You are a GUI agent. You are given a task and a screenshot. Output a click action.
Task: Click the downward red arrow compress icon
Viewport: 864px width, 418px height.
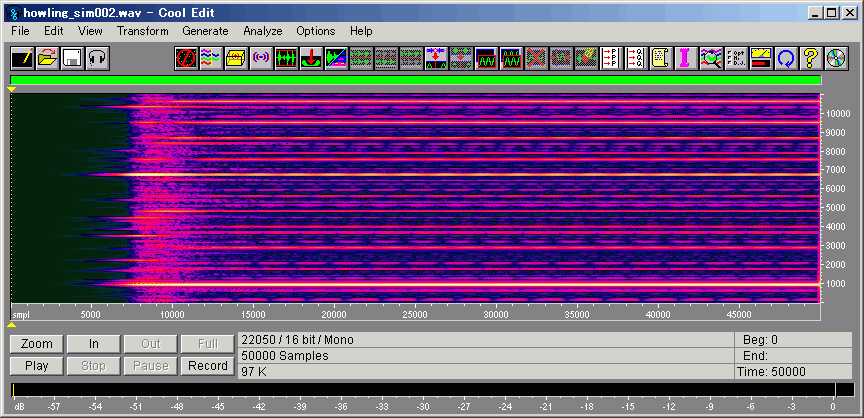[x=436, y=58]
